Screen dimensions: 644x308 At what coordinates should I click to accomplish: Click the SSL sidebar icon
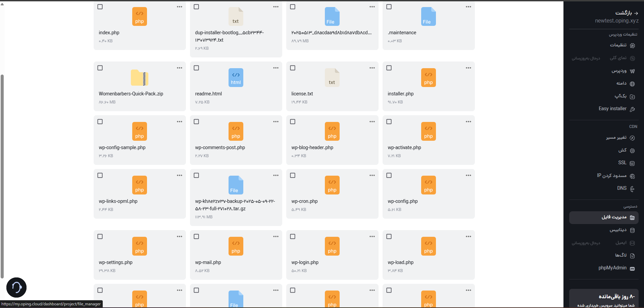(632, 163)
